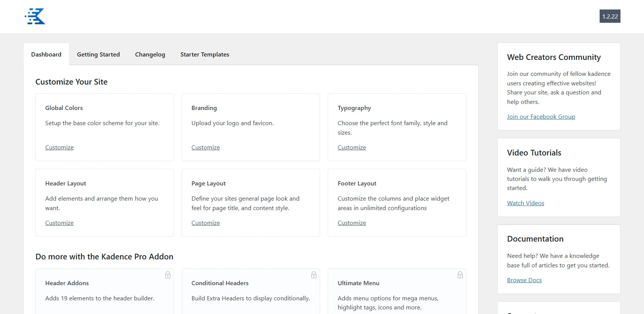This screenshot has width=644, height=314.
Task: Click the Kadence logo icon
Action: click(35, 16)
